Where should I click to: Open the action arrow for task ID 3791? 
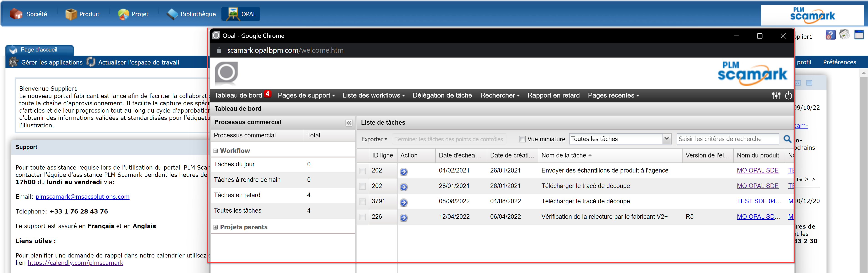click(404, 202)
